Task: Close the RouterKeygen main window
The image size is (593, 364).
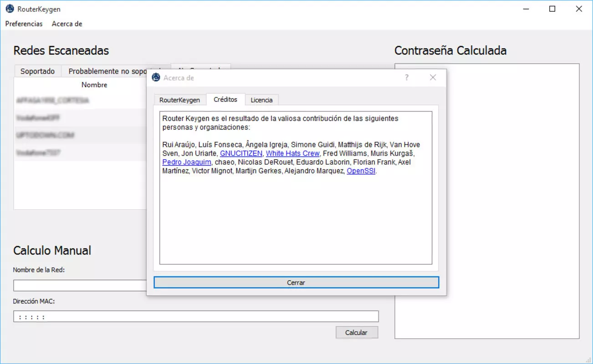Action: (579, 9)
